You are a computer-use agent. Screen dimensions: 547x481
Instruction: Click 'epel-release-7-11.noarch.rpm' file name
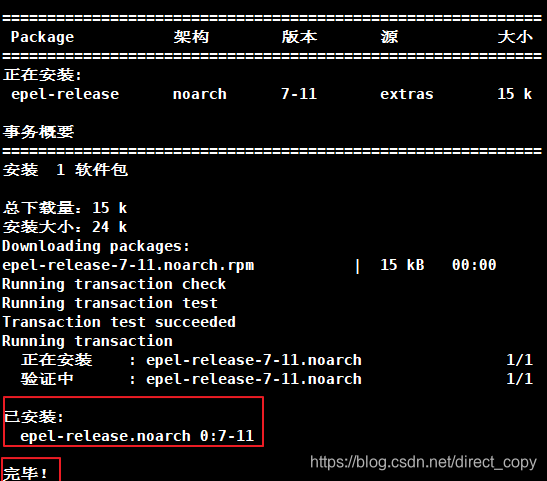coord(128,265)
